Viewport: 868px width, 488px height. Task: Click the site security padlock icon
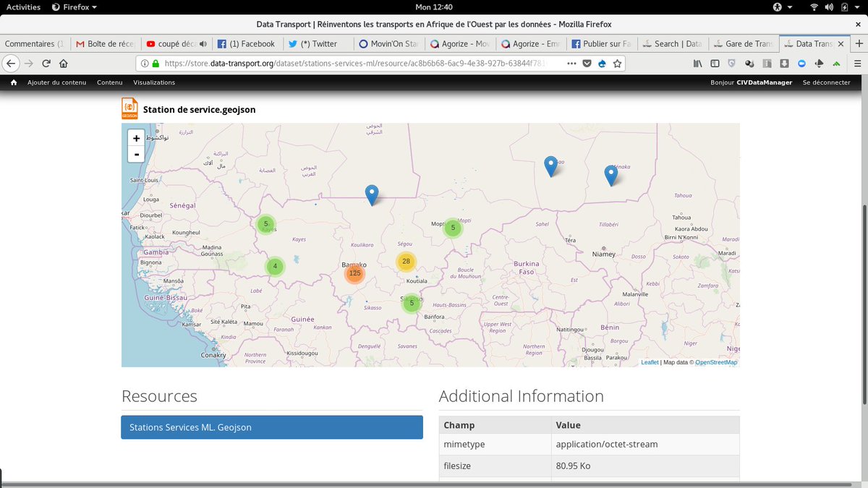click(x=156, y=64)
